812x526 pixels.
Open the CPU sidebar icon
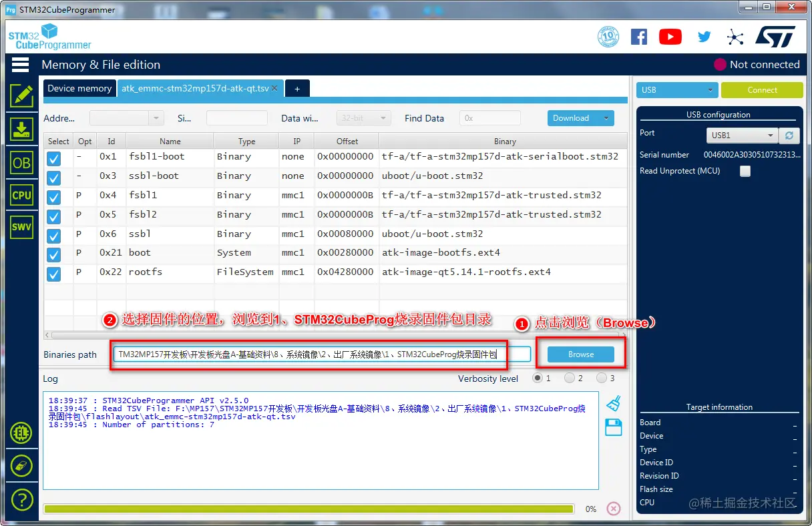click(21, 195)
